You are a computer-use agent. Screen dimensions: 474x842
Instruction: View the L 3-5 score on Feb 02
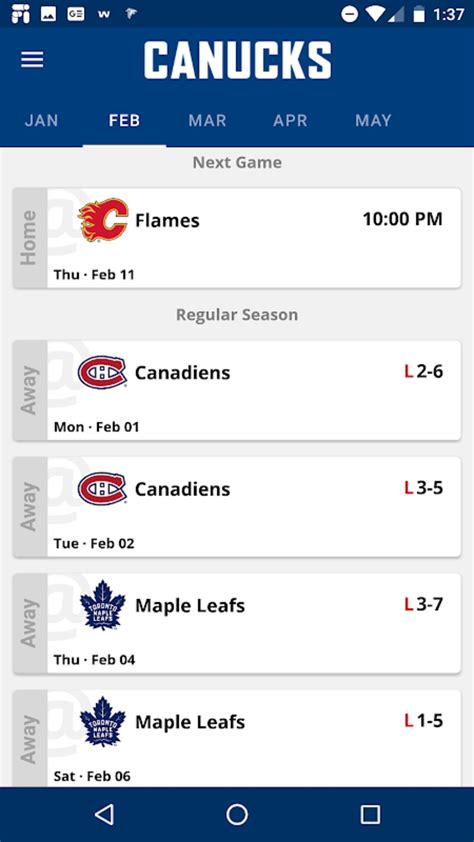(x=424, y=488)
